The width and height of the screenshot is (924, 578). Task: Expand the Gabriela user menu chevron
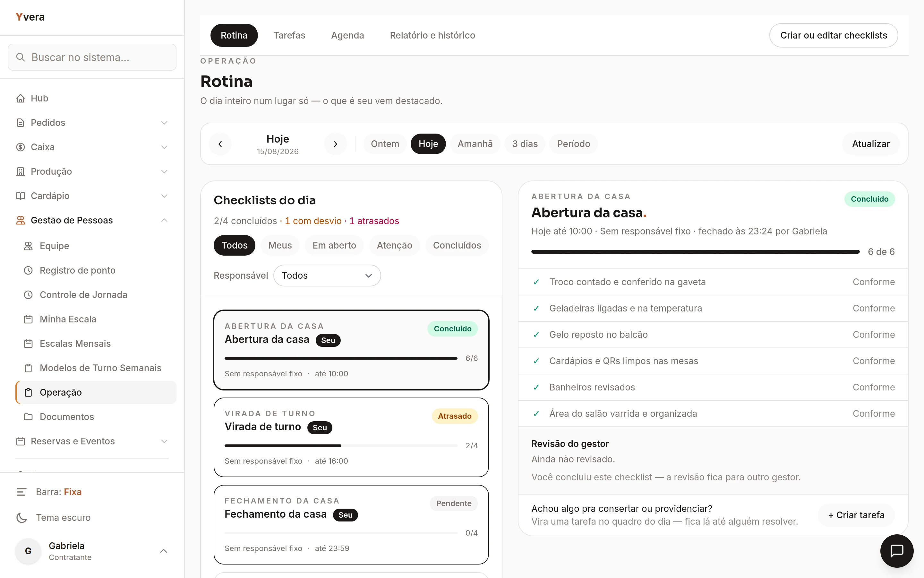(163, 551)
